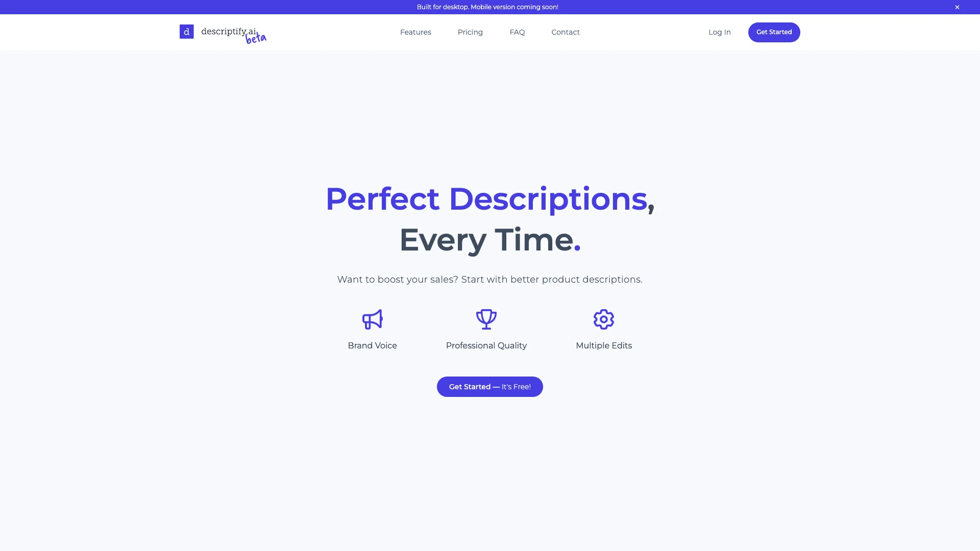Click the Pricing navigation link
980x551 pixels.
470,32
